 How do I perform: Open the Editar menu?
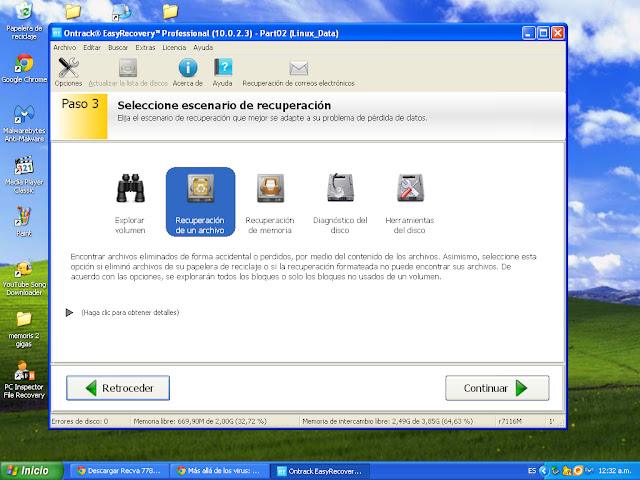coord(92,47)
